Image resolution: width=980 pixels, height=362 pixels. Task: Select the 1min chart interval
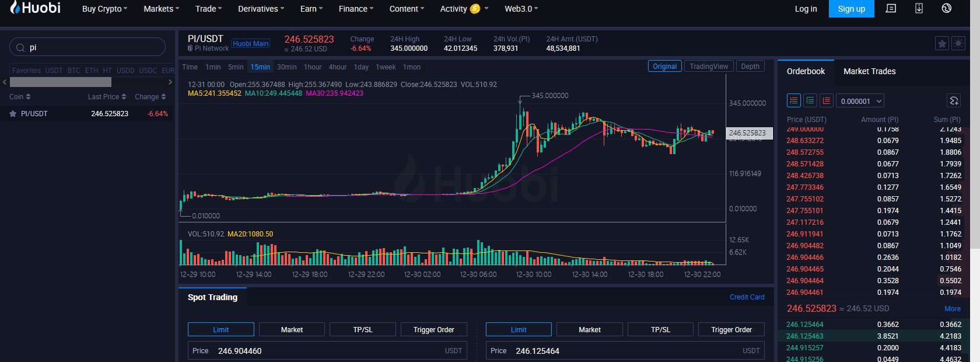tap(213, 67)
